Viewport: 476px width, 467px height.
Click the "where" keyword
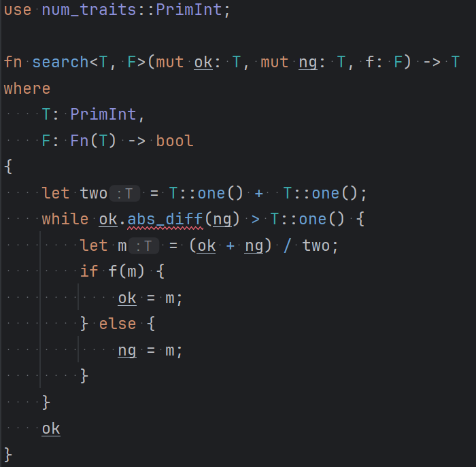click(x=27, y=88)
